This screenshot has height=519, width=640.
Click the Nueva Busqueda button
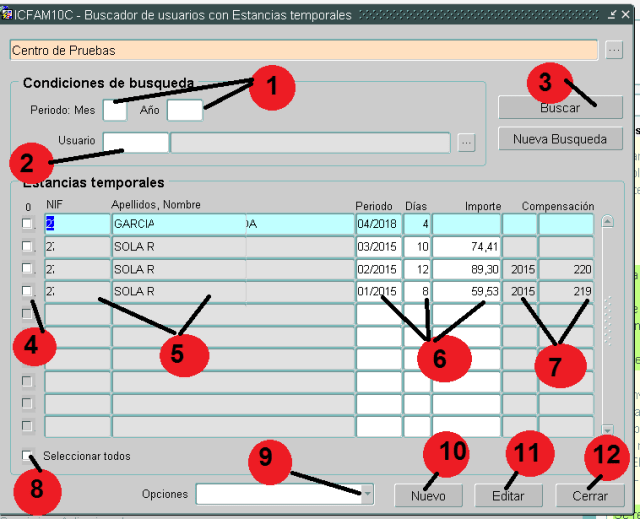pyautogui.click(x=560, y=139)
